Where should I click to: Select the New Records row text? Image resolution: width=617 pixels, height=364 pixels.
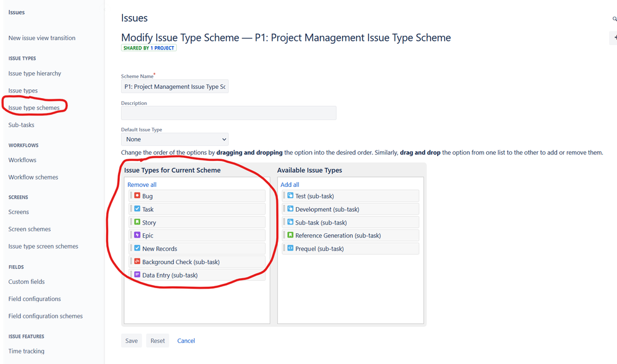tap(160, 249)
